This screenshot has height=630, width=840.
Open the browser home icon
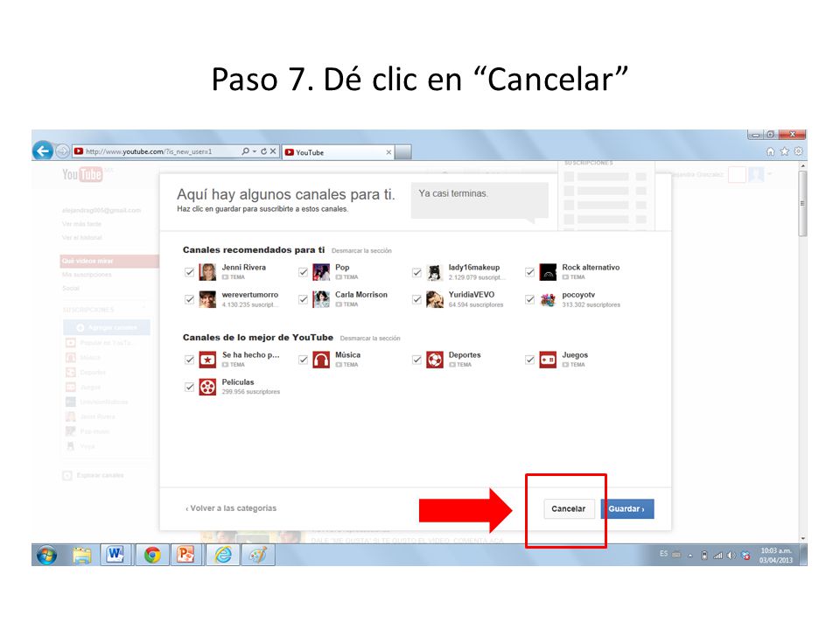pos(770,151)
